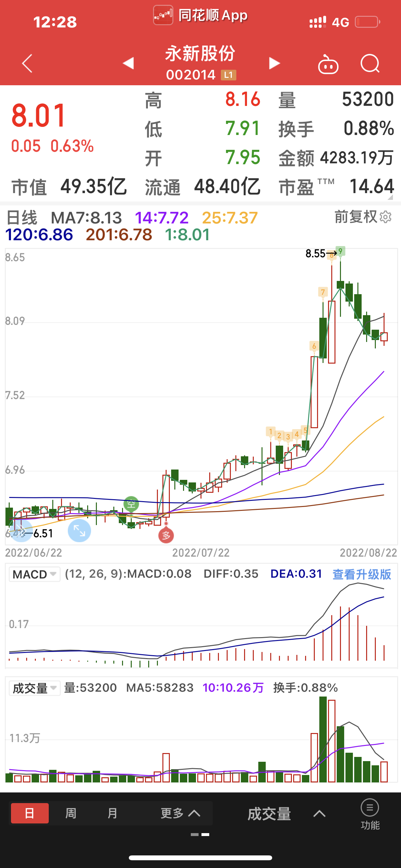Go to previous stock with left triangle
The height and width of the screenshot is (868, 401).
[x=129, y=63]
